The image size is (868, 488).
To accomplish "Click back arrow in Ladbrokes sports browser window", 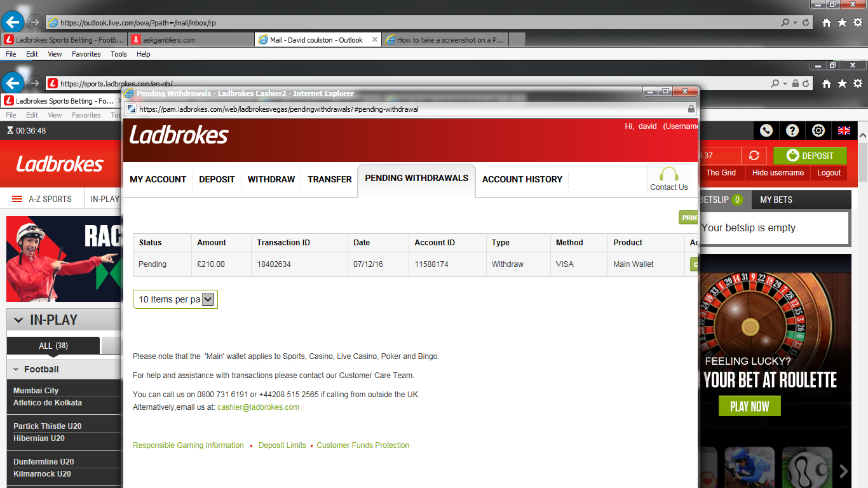I will (x=13, y=83).
